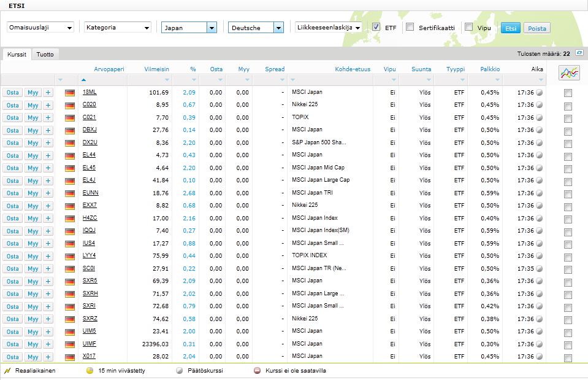This screenshot has width=588, height=380.
Task: Click Myy for the LYY4 row
Action: tap(32, 257)
